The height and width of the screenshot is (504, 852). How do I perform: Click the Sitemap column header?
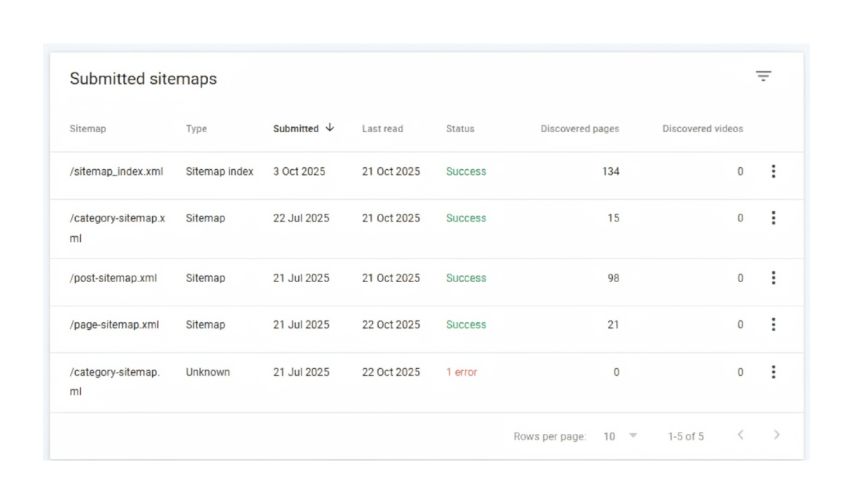tap(88, 129)
